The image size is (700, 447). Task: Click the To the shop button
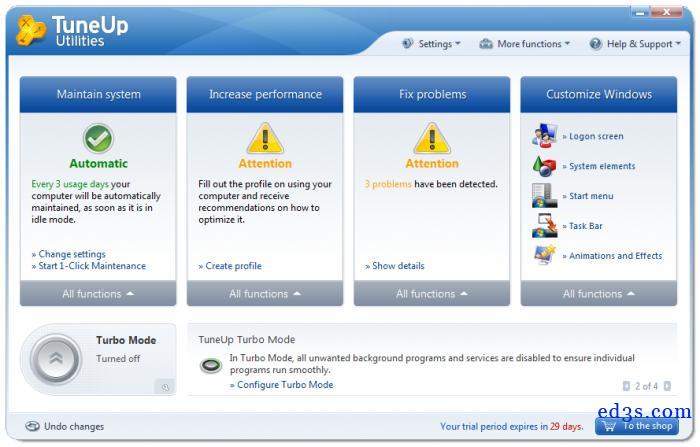pyautogui.click(x=637, y=426)
